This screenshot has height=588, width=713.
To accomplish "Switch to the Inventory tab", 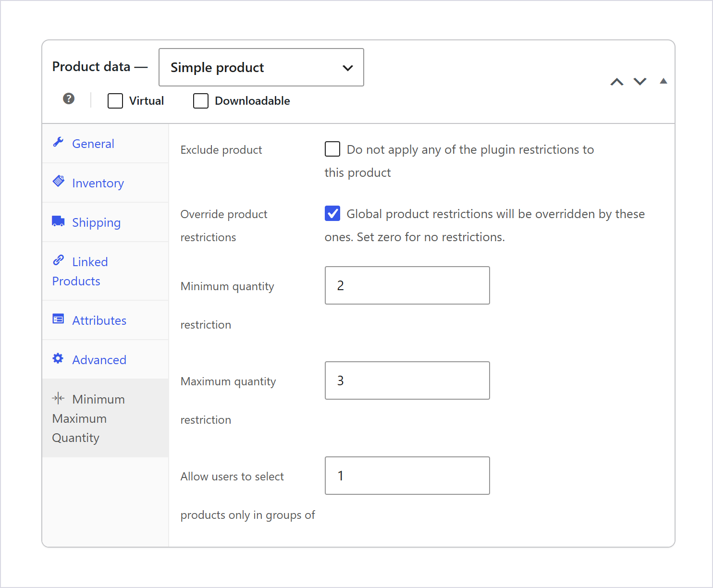I will tap(105, 183).
